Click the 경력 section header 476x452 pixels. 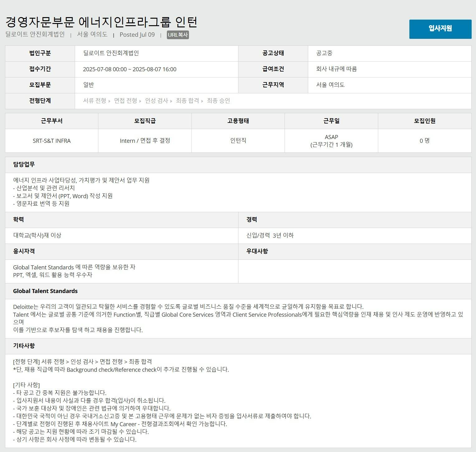(x=355, y=220)
